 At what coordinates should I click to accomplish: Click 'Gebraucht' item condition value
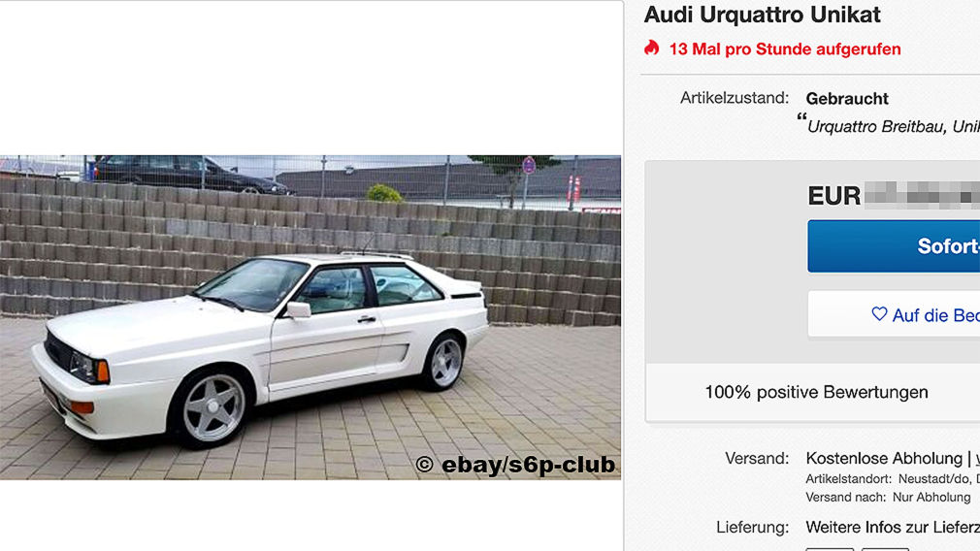point(847,99)
